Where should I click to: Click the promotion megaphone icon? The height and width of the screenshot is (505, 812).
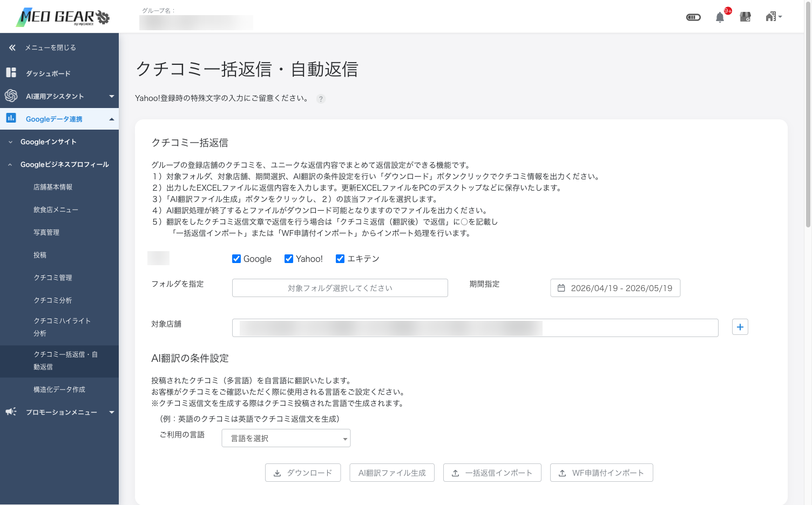pos(11,412)
